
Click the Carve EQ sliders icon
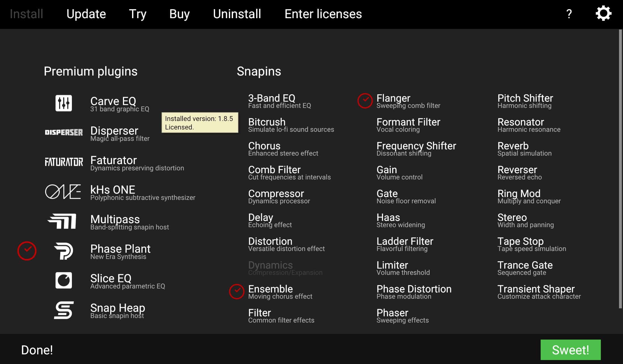tap(64, 103)
